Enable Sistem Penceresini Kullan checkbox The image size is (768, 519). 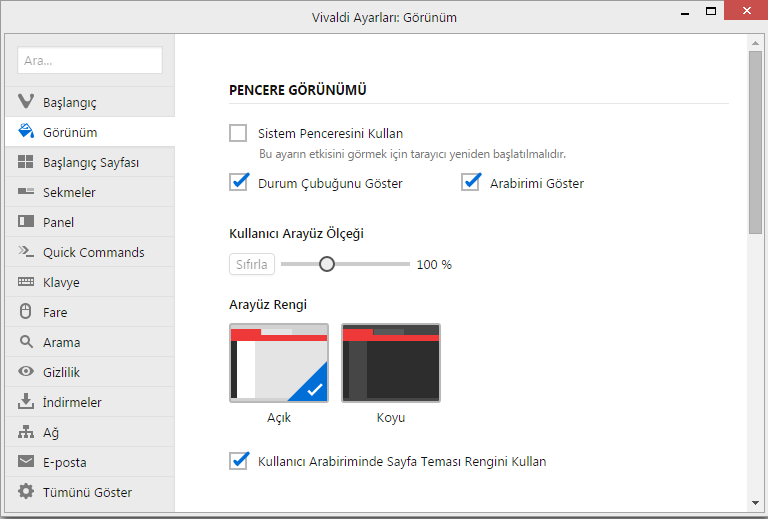(238, 133)
